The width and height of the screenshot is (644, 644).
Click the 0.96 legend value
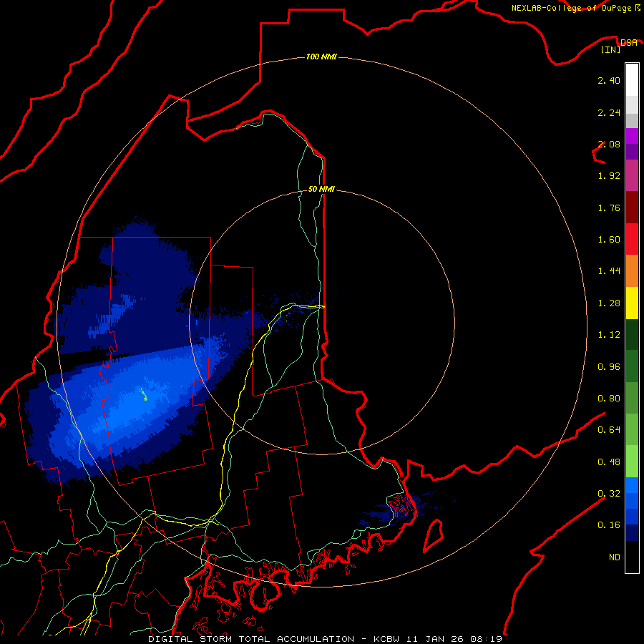(609, 367)
